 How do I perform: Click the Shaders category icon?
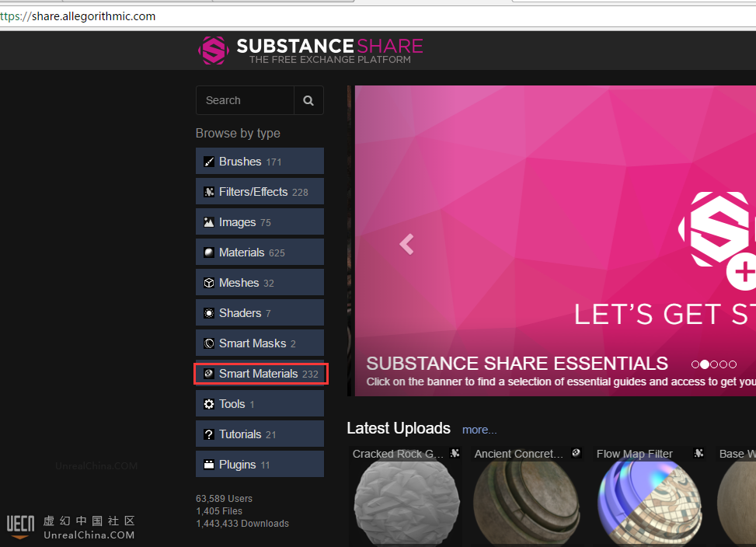click(x=209, y=313)
